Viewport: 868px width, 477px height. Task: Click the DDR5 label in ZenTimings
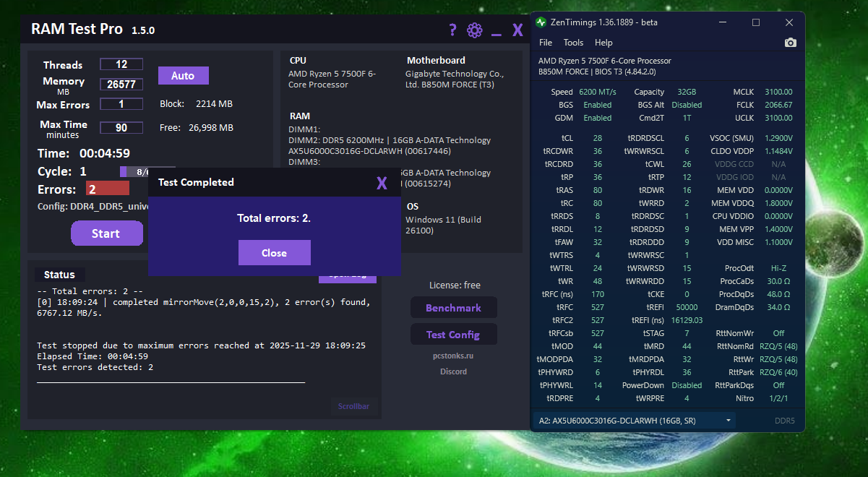point(785,421)
